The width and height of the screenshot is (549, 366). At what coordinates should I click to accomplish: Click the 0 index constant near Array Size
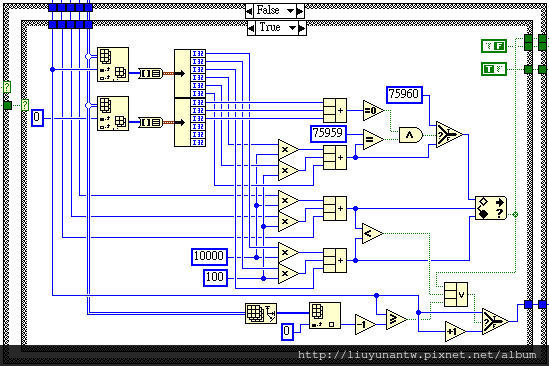tap(287, 331)
